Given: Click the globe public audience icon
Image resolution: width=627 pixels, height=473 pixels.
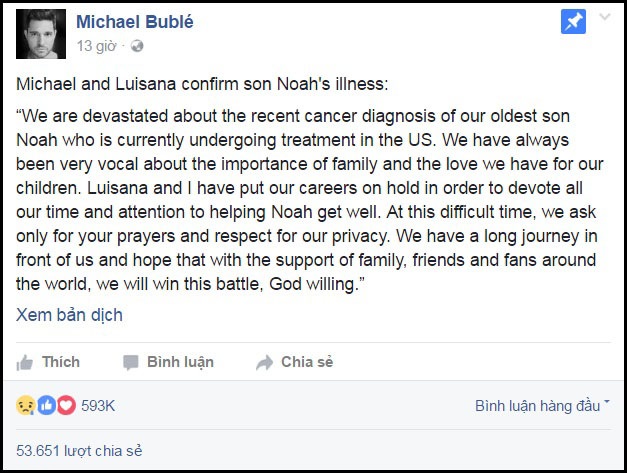Looking at the screenshot, I should [x=137, y=46].
